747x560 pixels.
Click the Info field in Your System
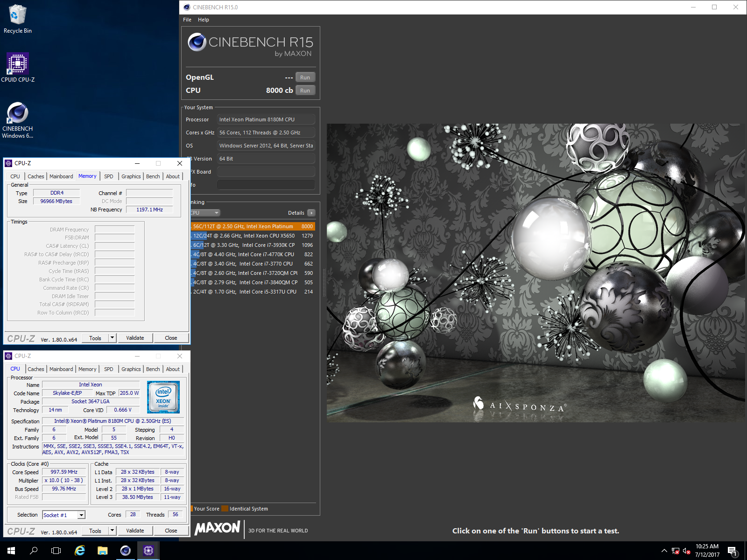coord(266,185)
